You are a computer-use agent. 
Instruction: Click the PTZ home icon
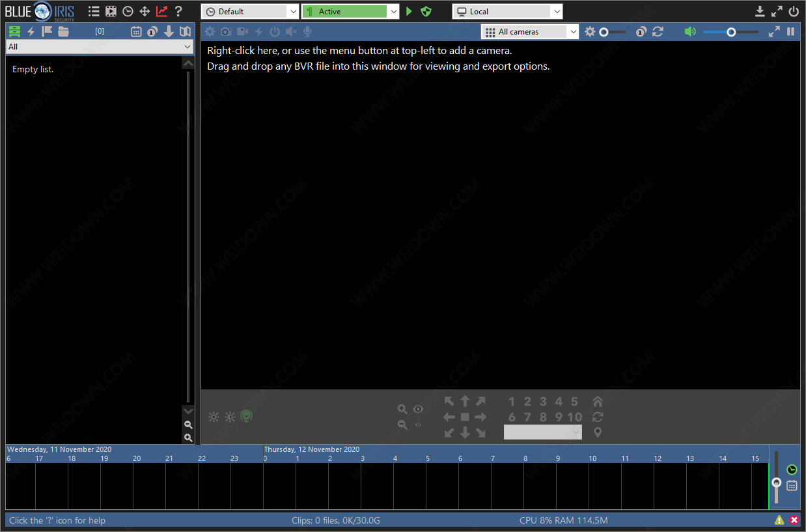[598, 401]
